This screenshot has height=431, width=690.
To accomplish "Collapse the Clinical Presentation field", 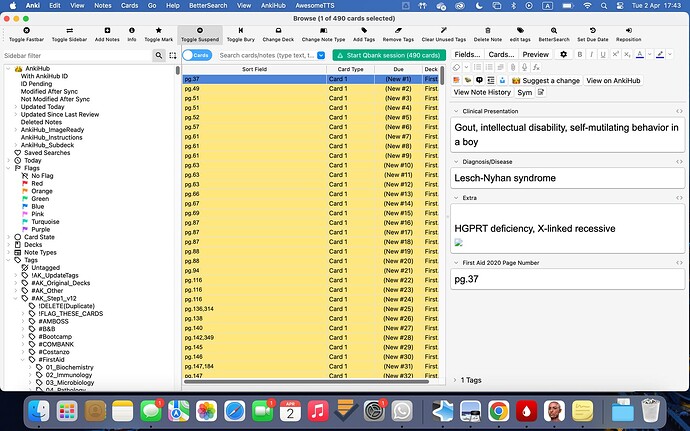I will click(456, 111).
